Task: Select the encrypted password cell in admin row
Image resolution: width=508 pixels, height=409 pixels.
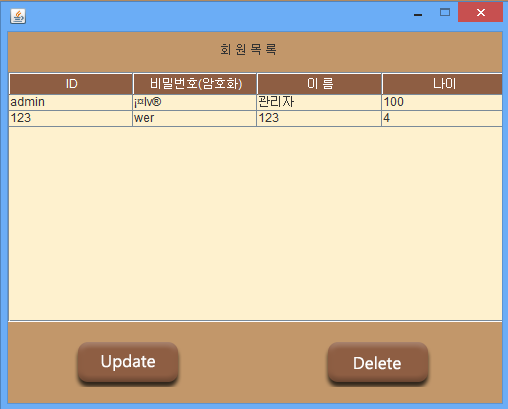Action: (195, 102)
